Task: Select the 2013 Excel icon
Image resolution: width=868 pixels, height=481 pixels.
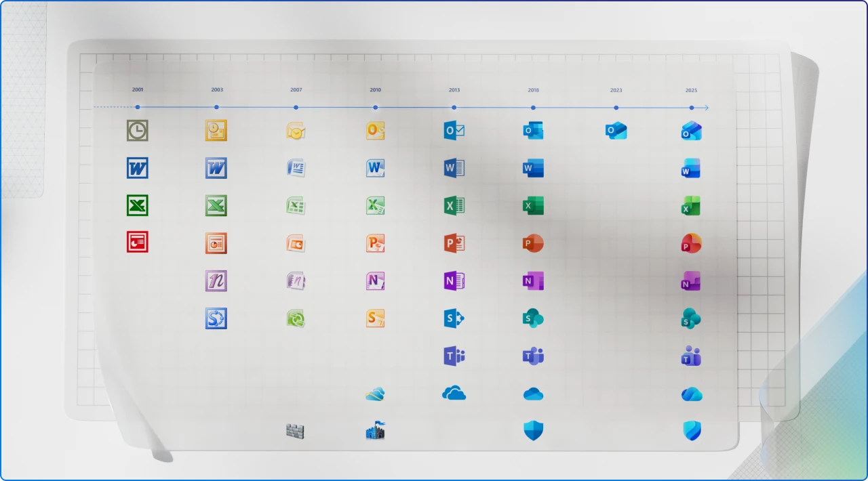Action: pos(454,206)
